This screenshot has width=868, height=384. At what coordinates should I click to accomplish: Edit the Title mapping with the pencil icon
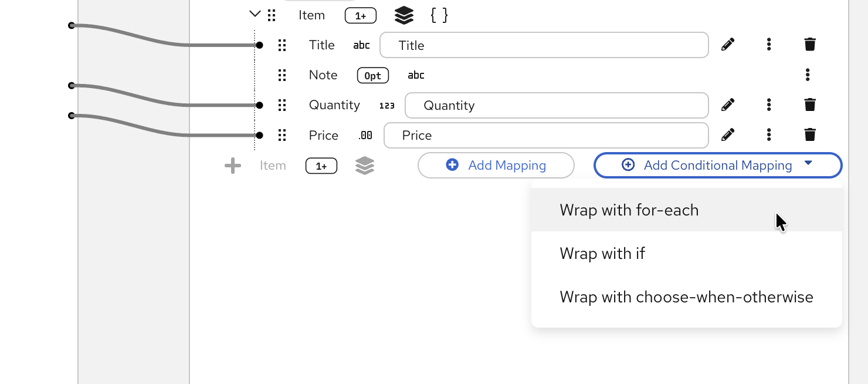click(727, 44)
